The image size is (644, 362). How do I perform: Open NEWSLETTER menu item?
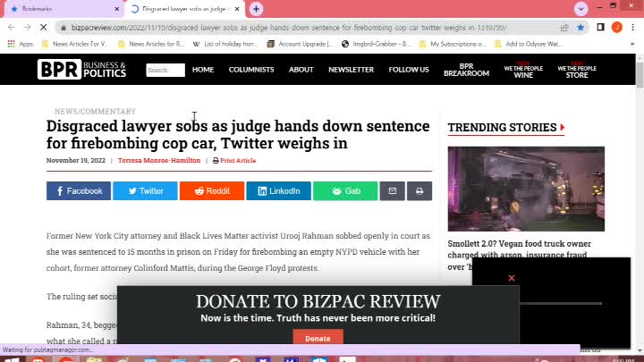tap(352, 70)
